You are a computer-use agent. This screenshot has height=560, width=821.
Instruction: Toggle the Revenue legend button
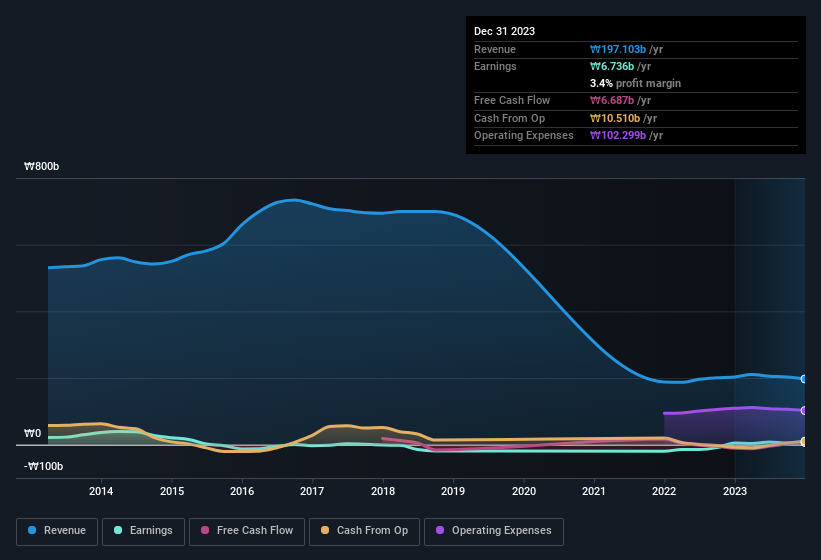57,531
